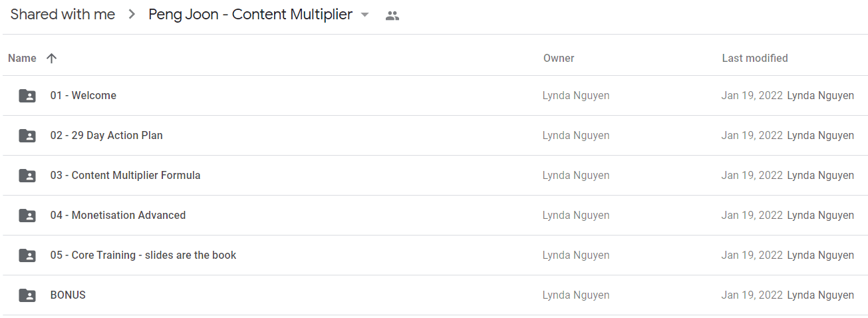Select the BONUS folder name
The width and height of the screenshot is (868, 318).
click(68, 295)
